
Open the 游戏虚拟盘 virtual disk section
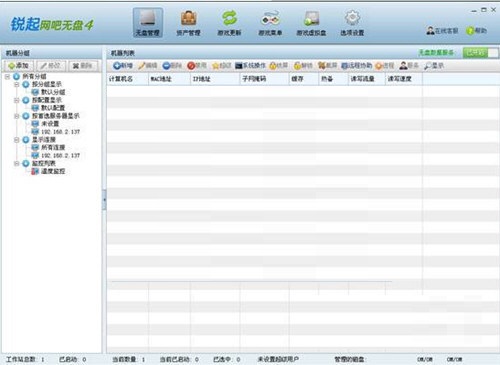click(311, 23)
